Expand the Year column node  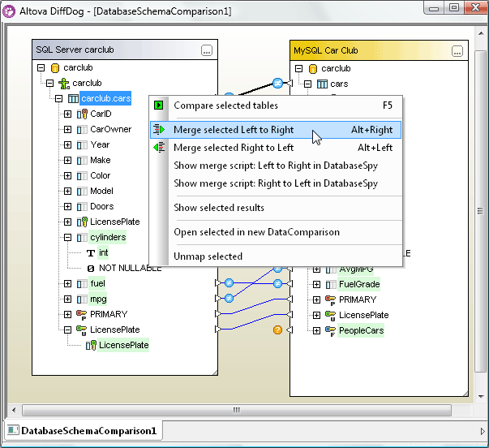67,144
